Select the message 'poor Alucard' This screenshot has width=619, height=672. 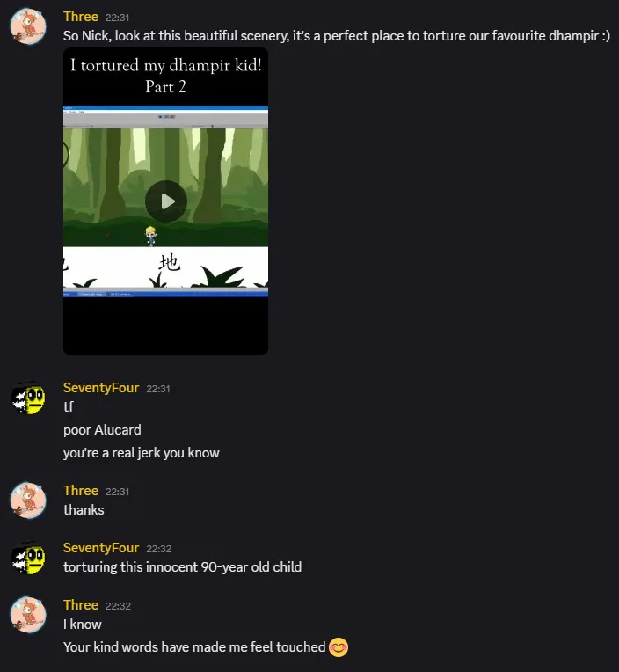click(x=102, y=430)
